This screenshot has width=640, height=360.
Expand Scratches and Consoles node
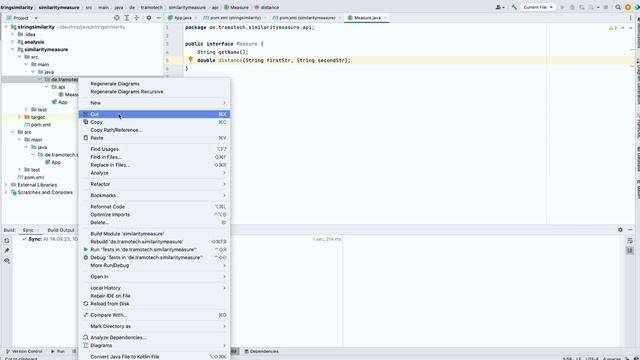coord(6,192)
